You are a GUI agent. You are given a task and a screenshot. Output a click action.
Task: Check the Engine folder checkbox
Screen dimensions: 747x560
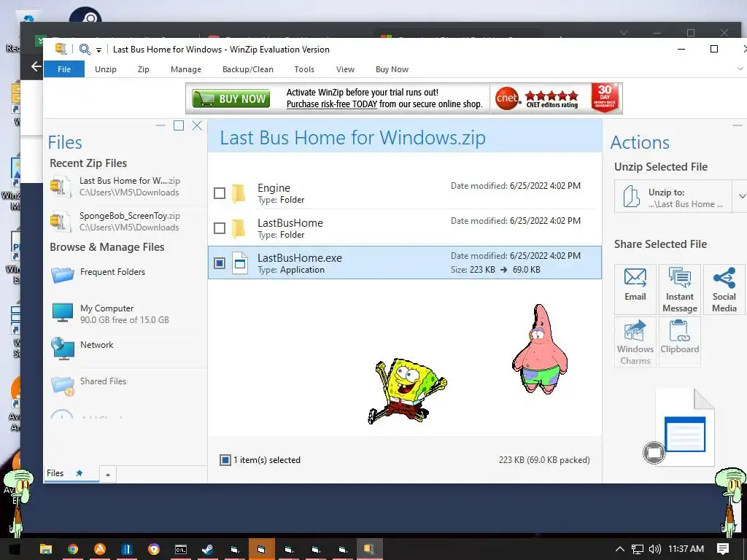(220, 193)
